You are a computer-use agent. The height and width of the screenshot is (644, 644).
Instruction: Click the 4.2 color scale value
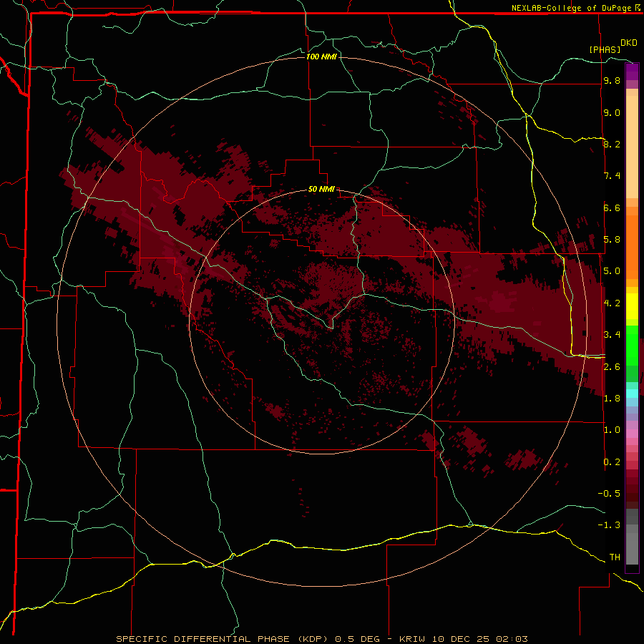pyautogui.click(x=612, y=303)
